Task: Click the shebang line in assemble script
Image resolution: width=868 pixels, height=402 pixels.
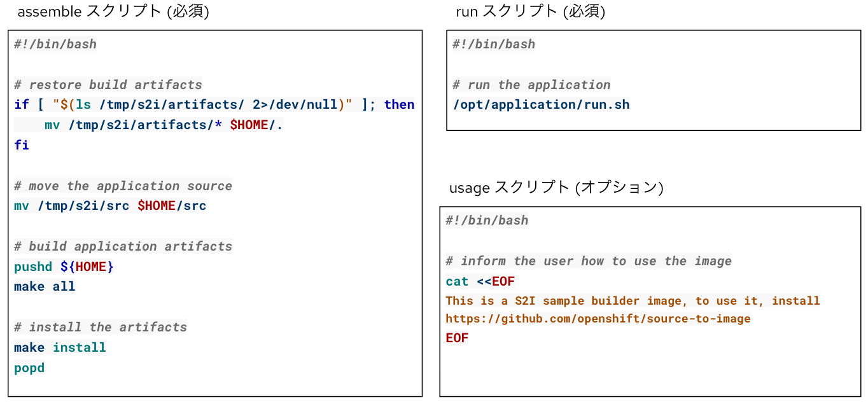Action: [x=55, y=44]
